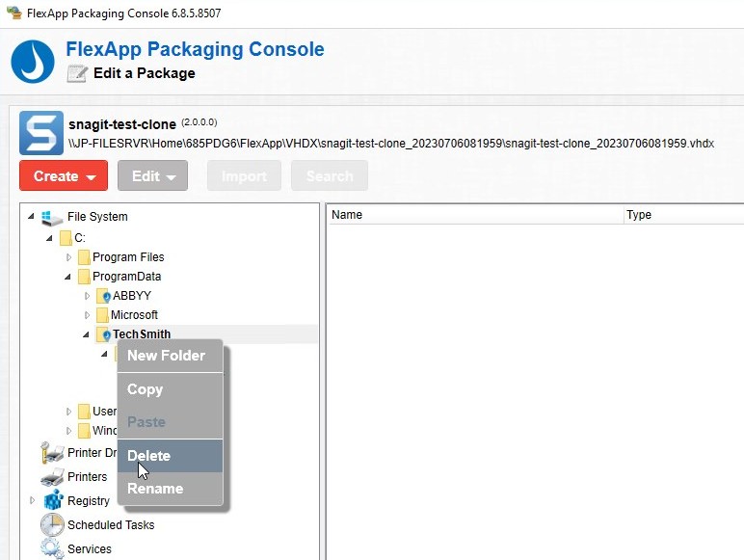This screenshot has width=744, height=560.
Task: Click the FlexApp water drop logo
Action: pyautogui.click(x=33, y=62)
